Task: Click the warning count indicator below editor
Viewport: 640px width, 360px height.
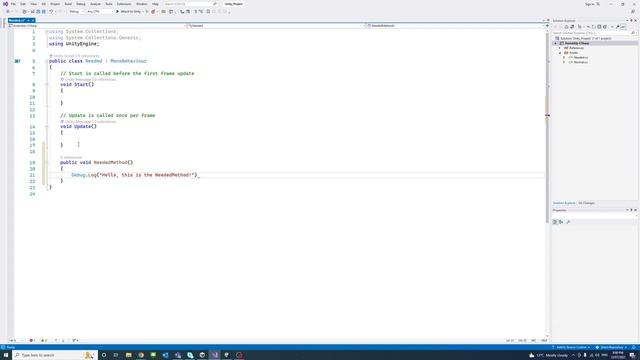Action: [44, 340]
